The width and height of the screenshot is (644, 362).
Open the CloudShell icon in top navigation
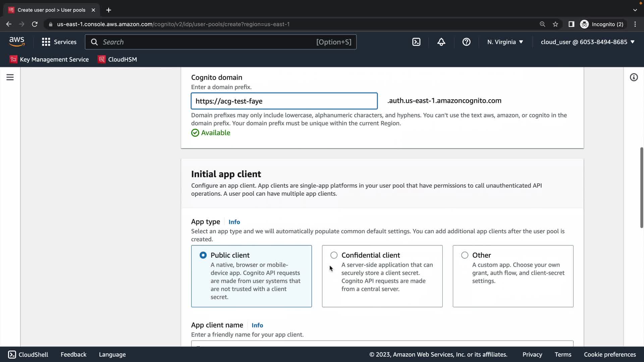(416, 42)
